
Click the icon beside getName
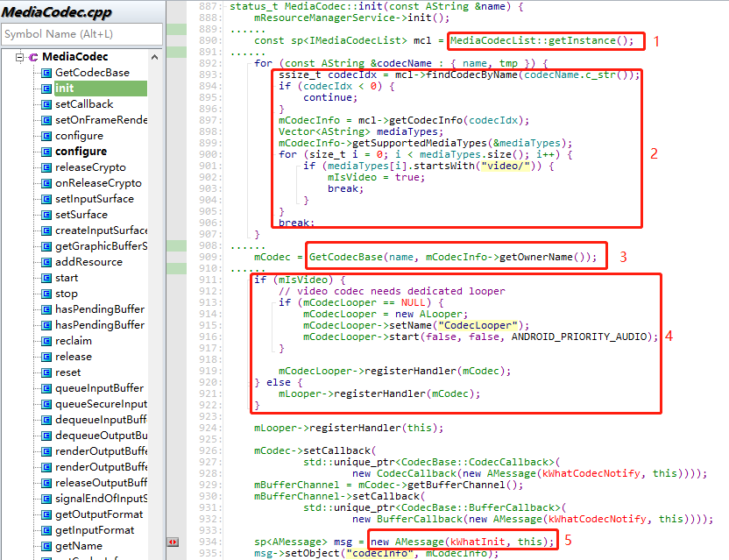click(46, 548)
